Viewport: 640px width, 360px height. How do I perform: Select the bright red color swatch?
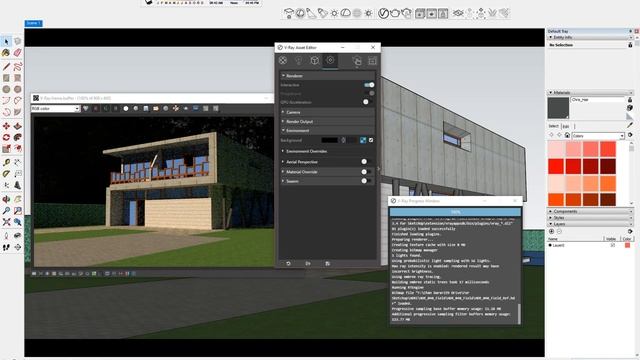556,166
